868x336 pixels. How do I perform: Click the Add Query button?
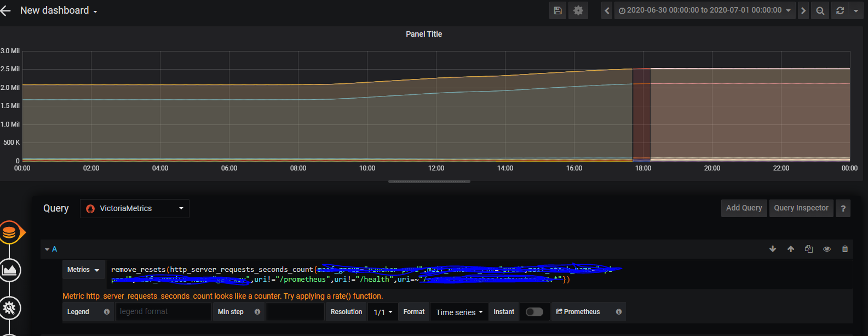tap(744, 208)
